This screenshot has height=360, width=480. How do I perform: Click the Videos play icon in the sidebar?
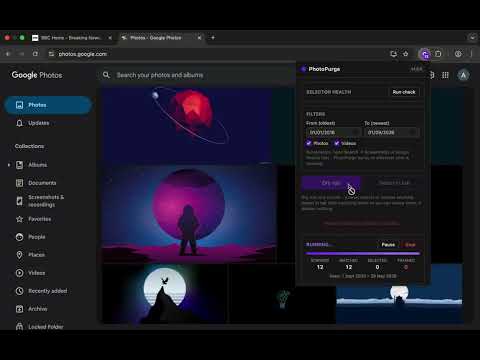(x=20, y=273)
